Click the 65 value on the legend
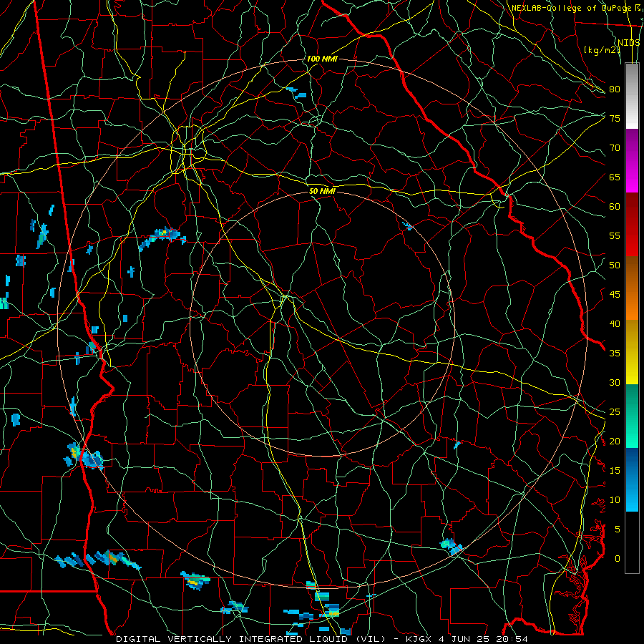 point(615,177)
